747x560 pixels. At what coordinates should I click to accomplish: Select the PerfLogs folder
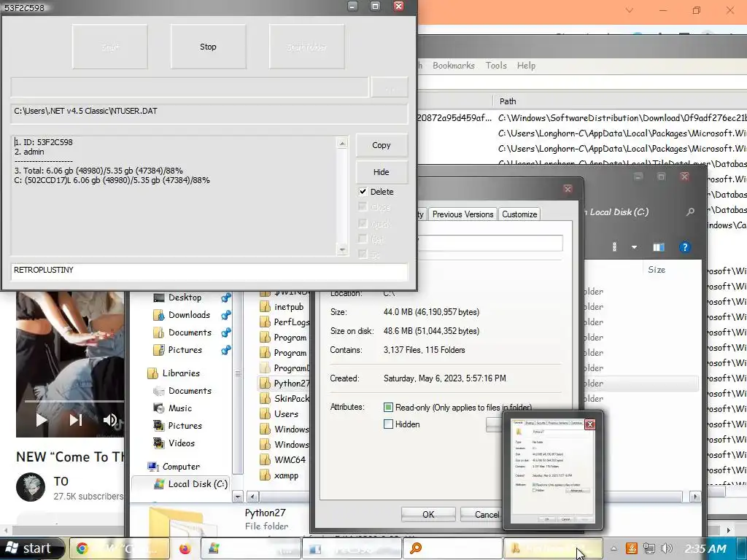coord(292,322)
